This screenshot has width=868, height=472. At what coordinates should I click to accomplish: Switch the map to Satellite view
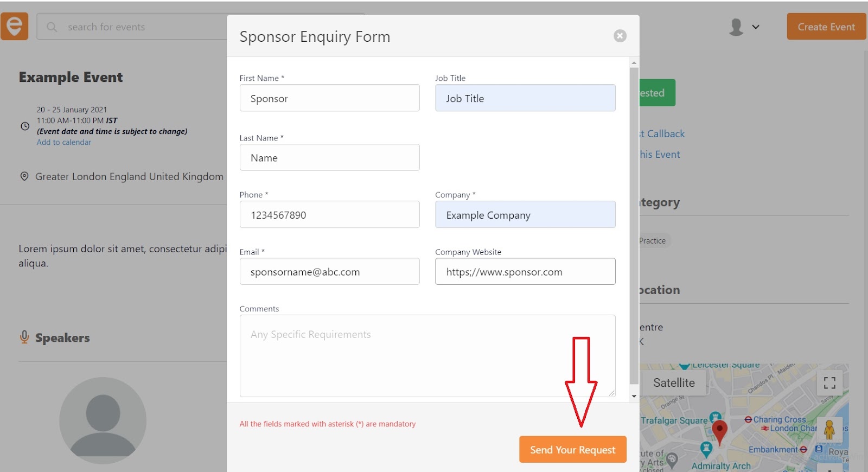[674, 383]
